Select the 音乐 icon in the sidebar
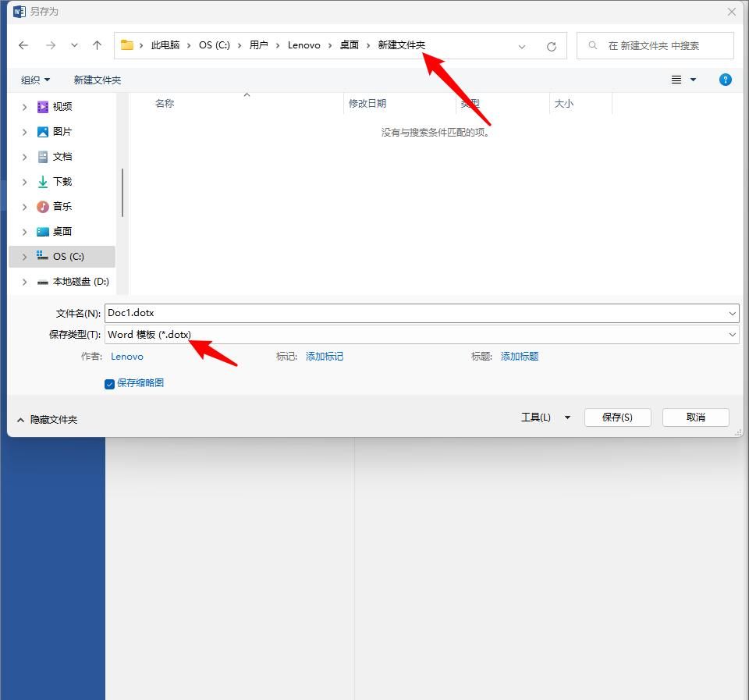The width and height of the screenshot is (749, 700). click(41, 206)
